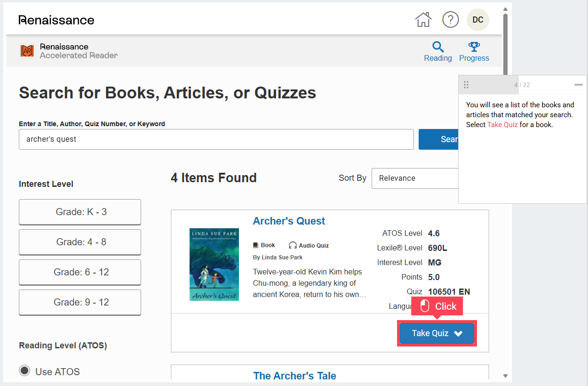Click the Home icon in the header
Screen dimensions: 588x386
click(423, 19)
